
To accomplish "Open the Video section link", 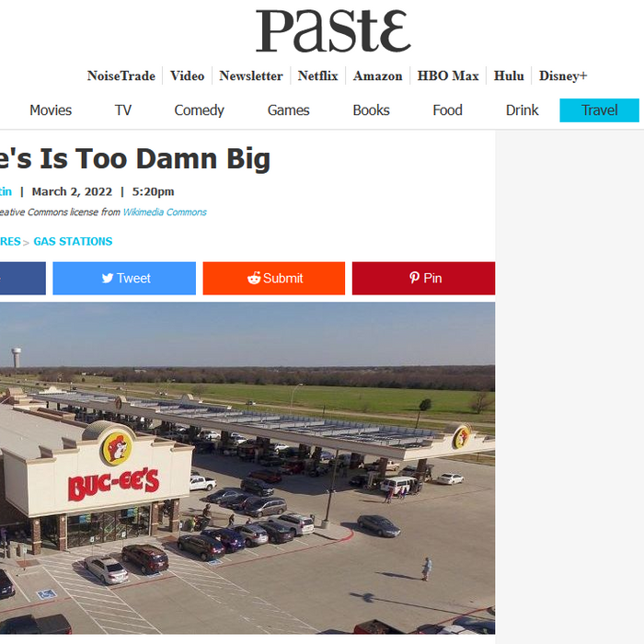I will [188, 76].
